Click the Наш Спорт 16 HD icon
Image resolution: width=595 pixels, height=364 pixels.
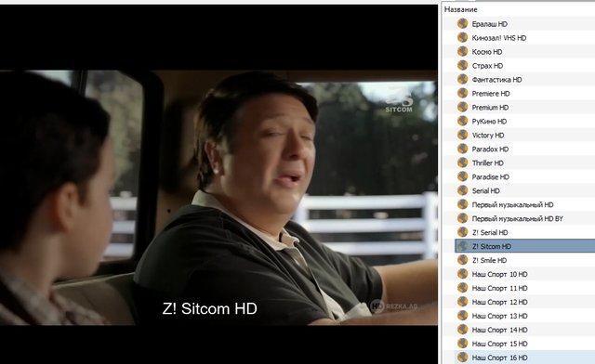point(462,357)
